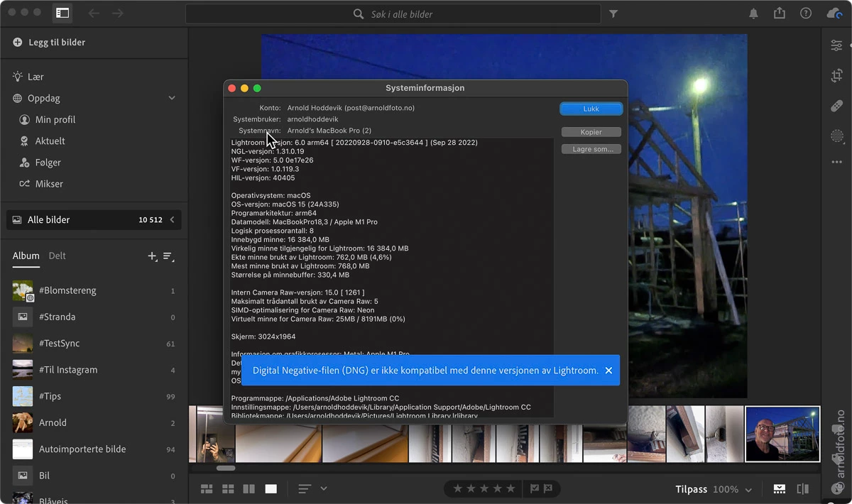This screenshot has height=504, width=852.
Task: Toggle the left panel sidebar icon
Action: pos(62,13)
